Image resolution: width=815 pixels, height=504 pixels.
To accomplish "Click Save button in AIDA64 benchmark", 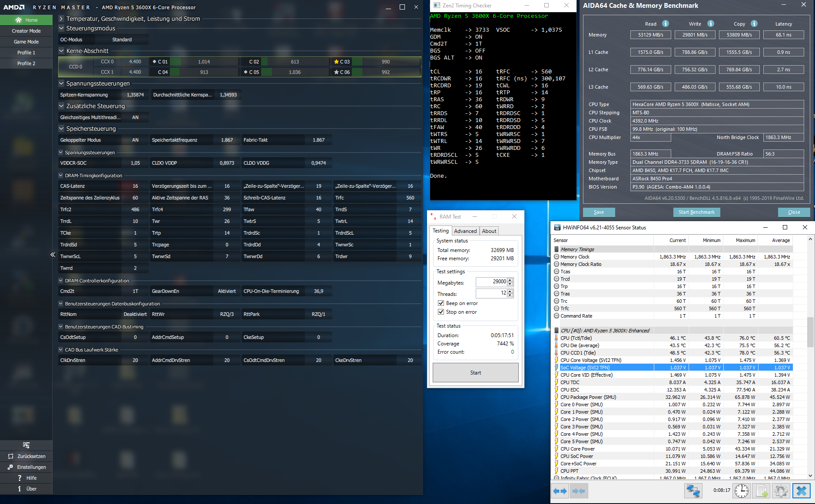I will [599, 212].
